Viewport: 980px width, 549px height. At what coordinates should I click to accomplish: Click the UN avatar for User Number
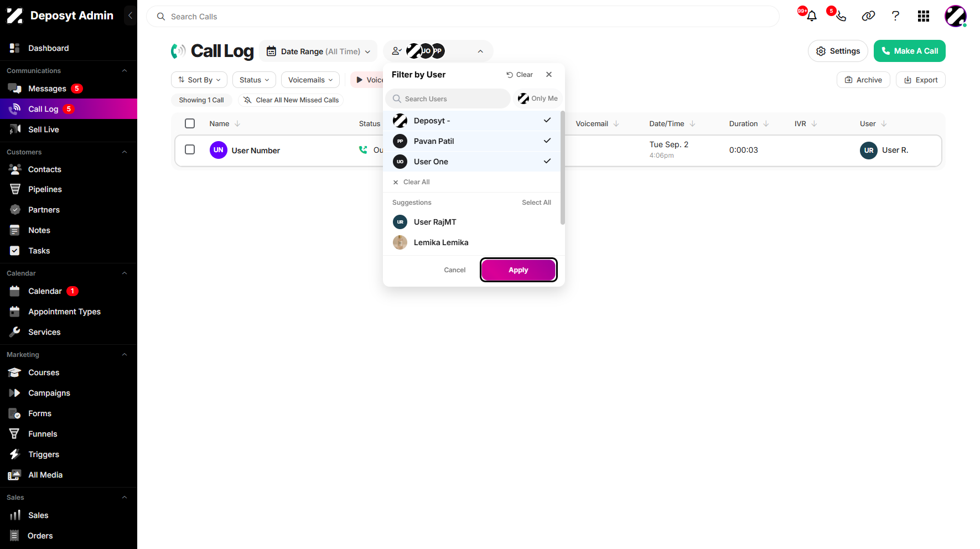tap(219, 150)
